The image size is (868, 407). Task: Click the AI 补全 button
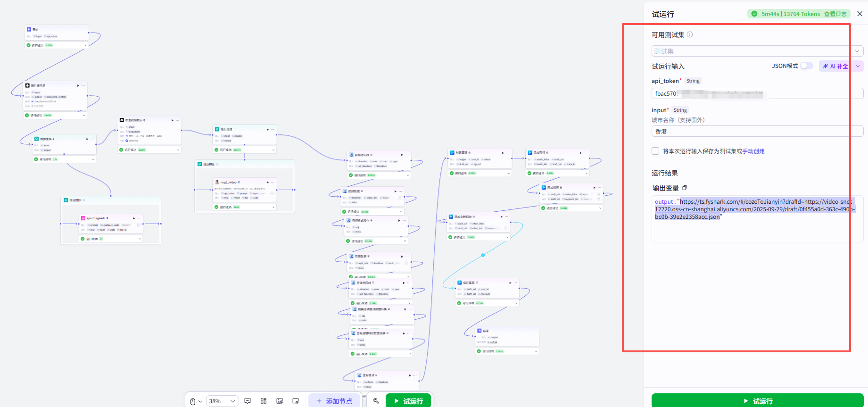836,66
